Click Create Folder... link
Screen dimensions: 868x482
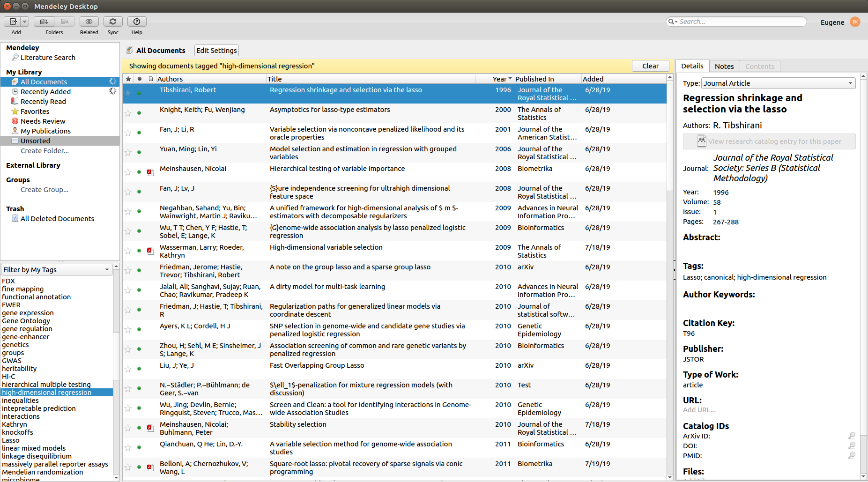pos(45,151)
